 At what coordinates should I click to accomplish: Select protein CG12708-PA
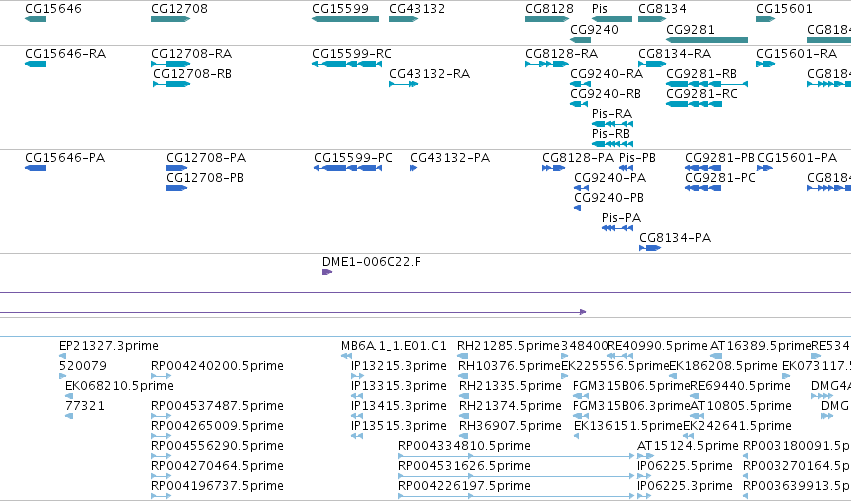[206, 158]
